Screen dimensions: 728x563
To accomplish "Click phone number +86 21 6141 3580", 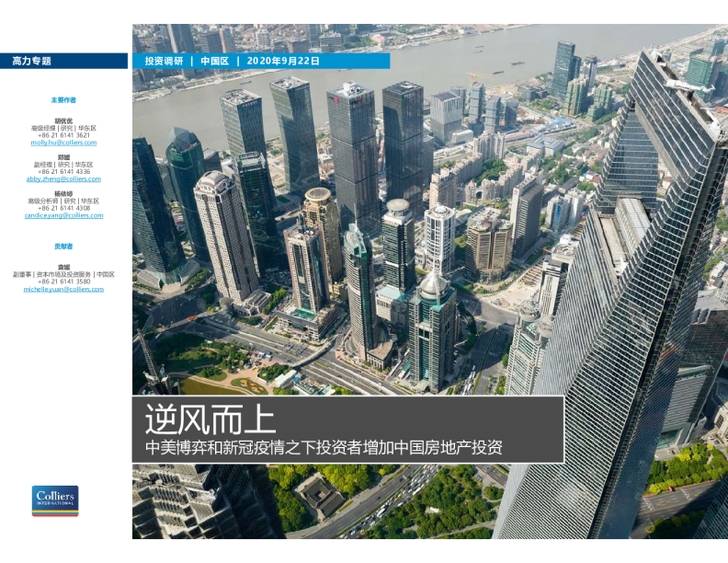I will tap(63, 281).
